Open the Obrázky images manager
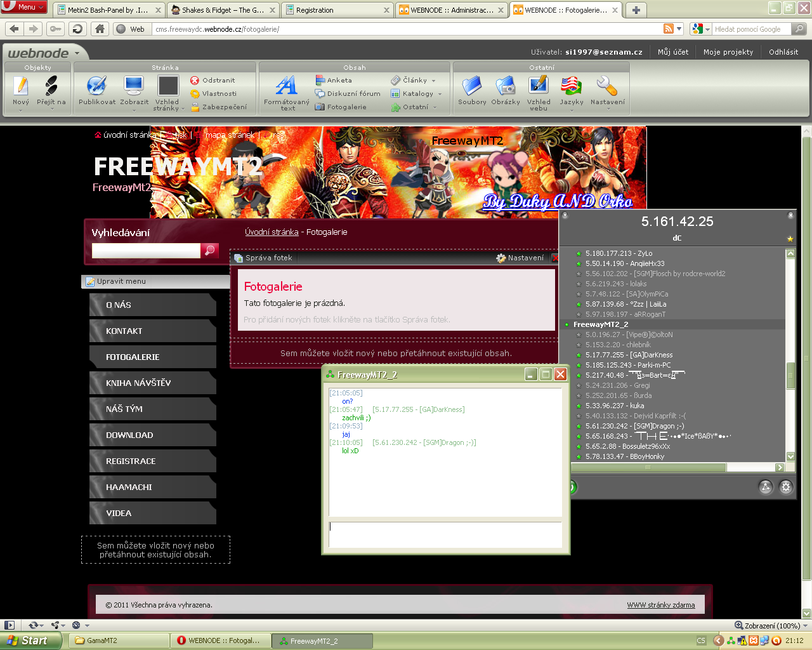This screenshot has height=650, width=812. (505, 86)
